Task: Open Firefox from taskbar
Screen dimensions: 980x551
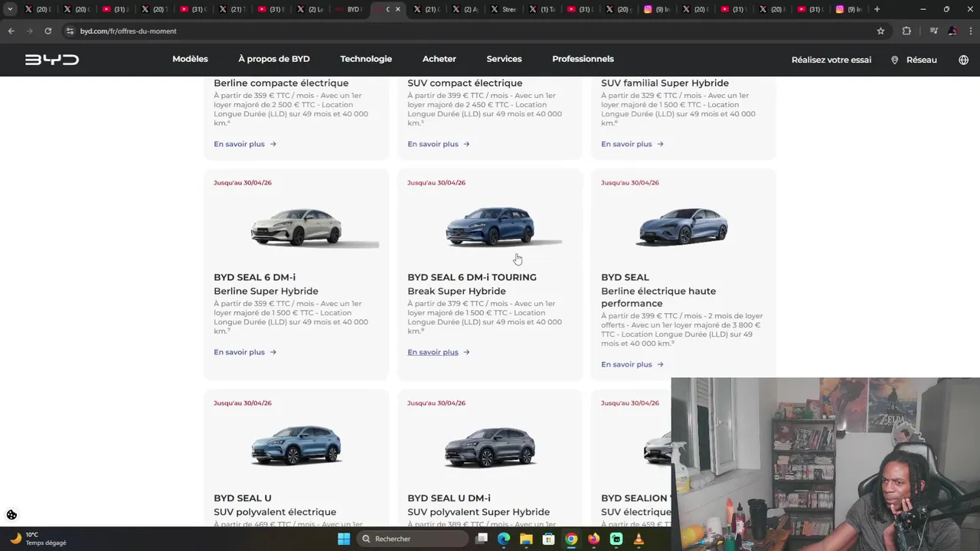Action: (x=593, y=539)
